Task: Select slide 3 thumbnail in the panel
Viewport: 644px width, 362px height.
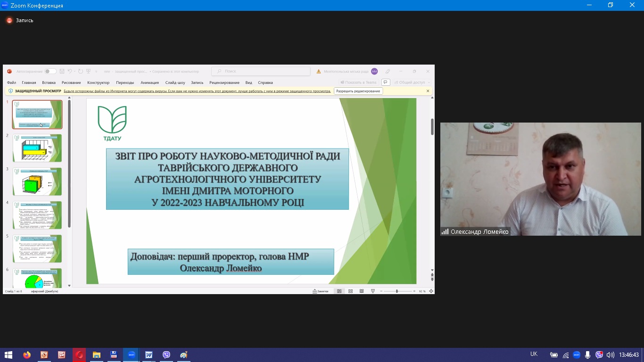Action: 37,181
